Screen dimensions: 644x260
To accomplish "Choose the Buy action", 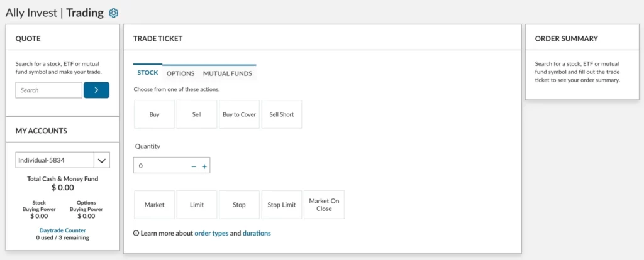I will click(154, 114).
